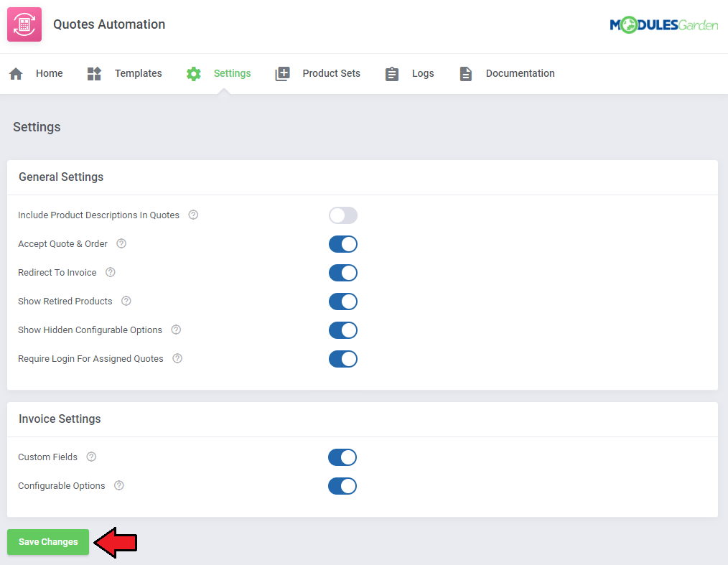Click the Quotes Automation title text
Viewport: 728px width, 565px height.
(x=109, y=24)
